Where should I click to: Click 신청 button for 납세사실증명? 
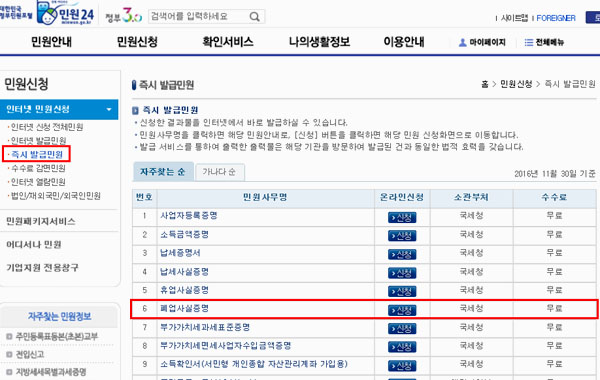coord(402,273)
